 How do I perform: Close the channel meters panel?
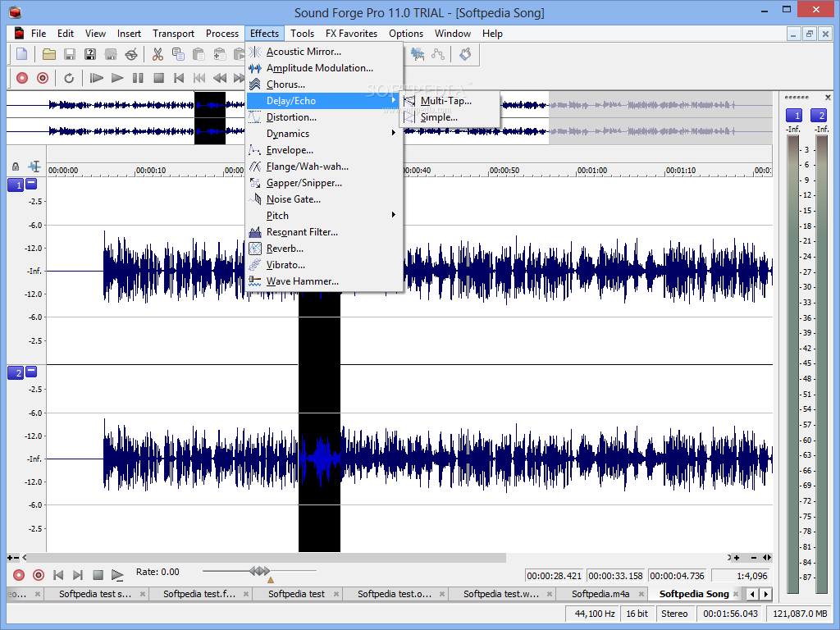coord(828,98)
